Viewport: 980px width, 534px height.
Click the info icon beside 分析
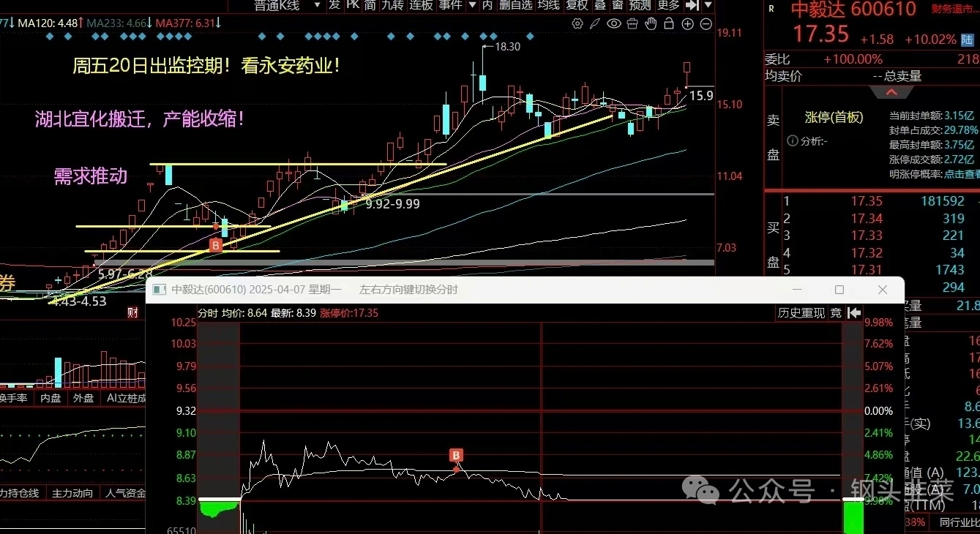pos(792,141)
